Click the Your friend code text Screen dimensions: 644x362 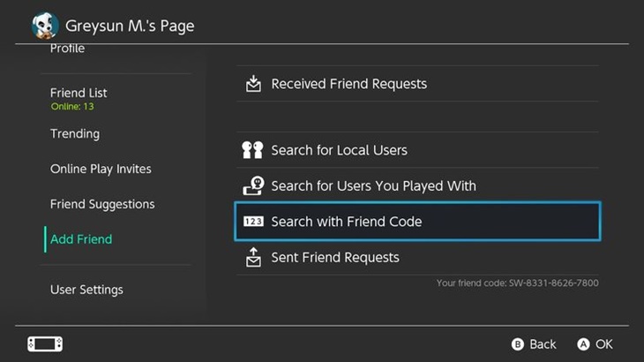tap(517, 283)
